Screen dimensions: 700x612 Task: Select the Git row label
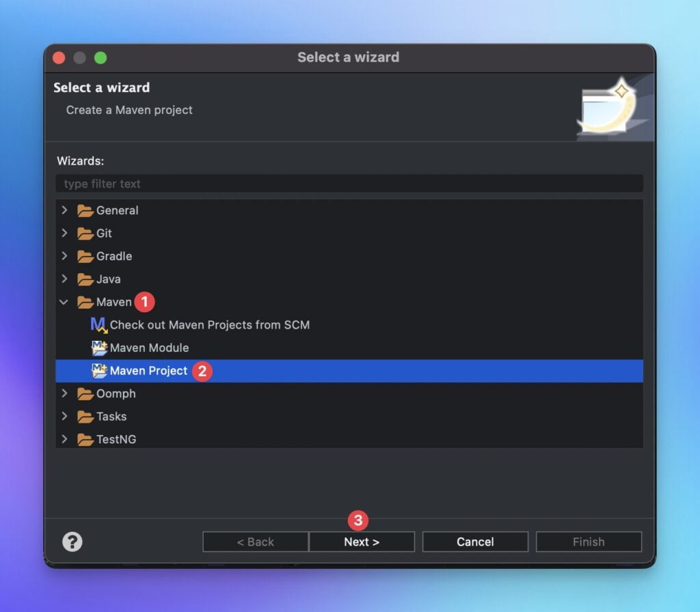104,234
